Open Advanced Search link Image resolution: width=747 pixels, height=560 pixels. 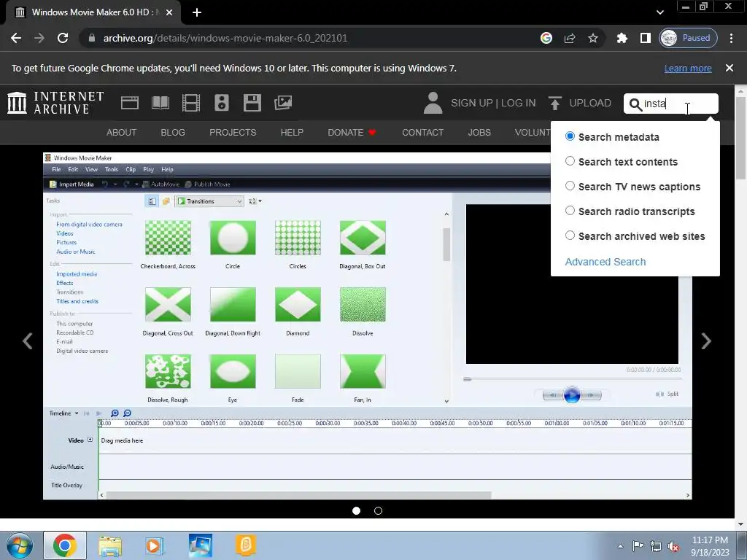(605, 262)
